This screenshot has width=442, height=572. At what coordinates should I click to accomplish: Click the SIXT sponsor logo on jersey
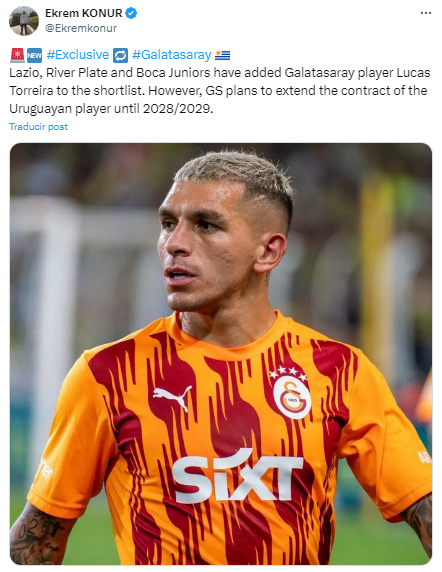click(x=237, y=476)
